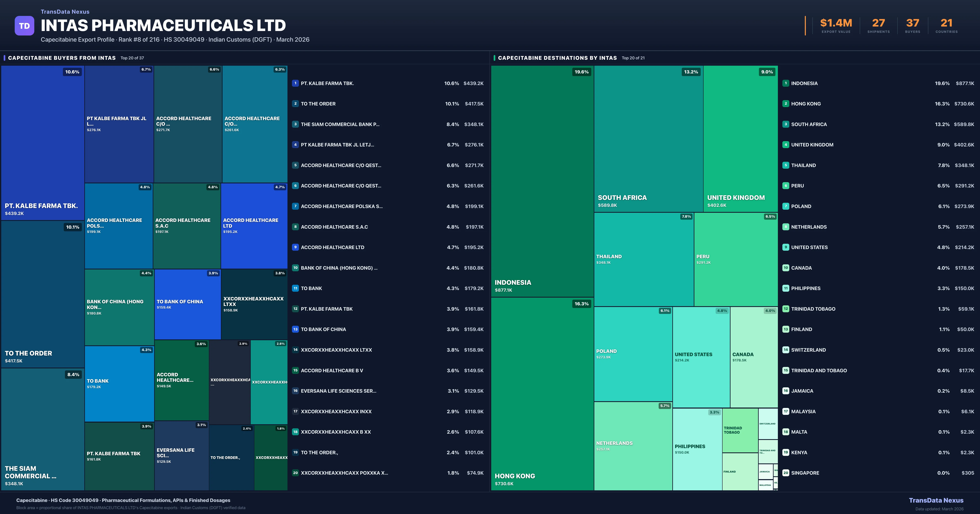Click rank 1 badge beside PT. KALBE FARMA TBK.
Image resolution: width=980 pixels, height=514 pixels.
[x=295, y=83]
